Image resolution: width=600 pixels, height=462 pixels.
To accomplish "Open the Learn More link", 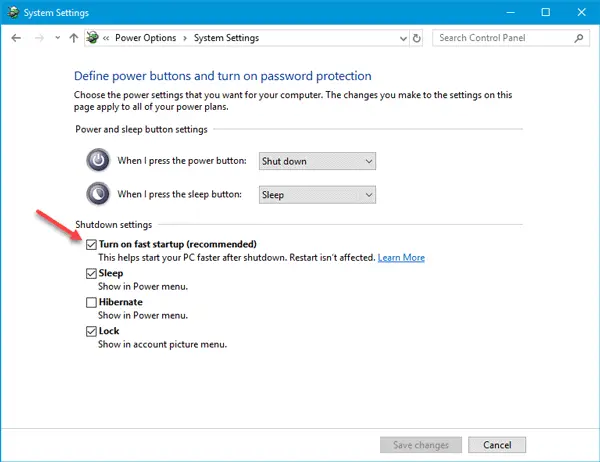I will pos(401,258).
